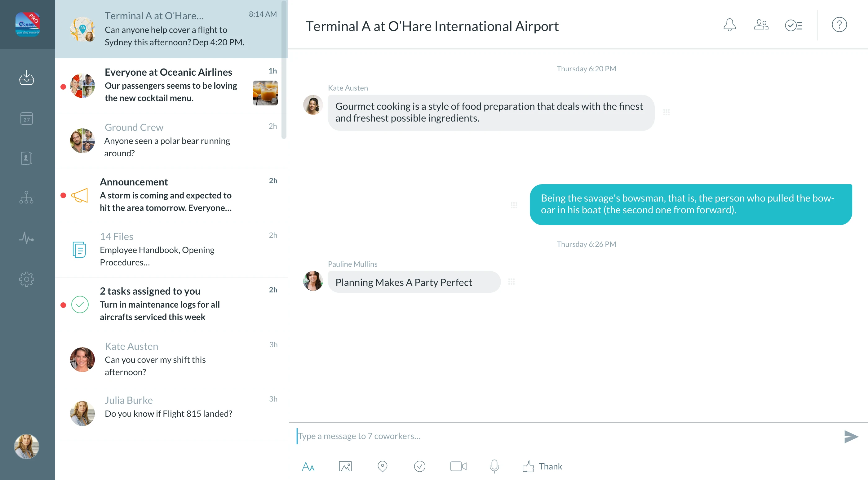The image size is (868, 480).
Task: Click the help question mark icon
Action: [839, 25]
